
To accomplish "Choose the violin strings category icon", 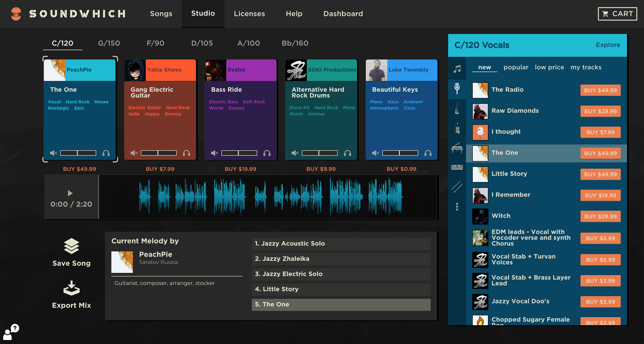I will coord(457,128).
